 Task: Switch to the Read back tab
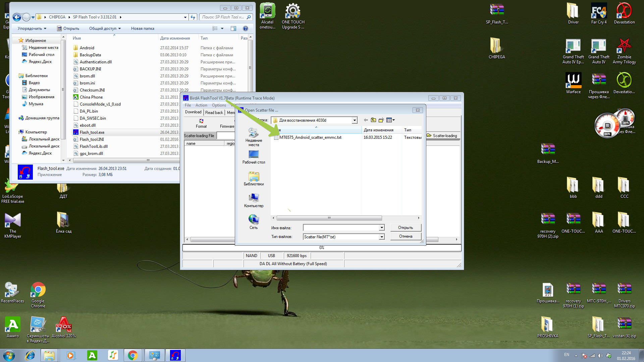click(x=214, y=112)
